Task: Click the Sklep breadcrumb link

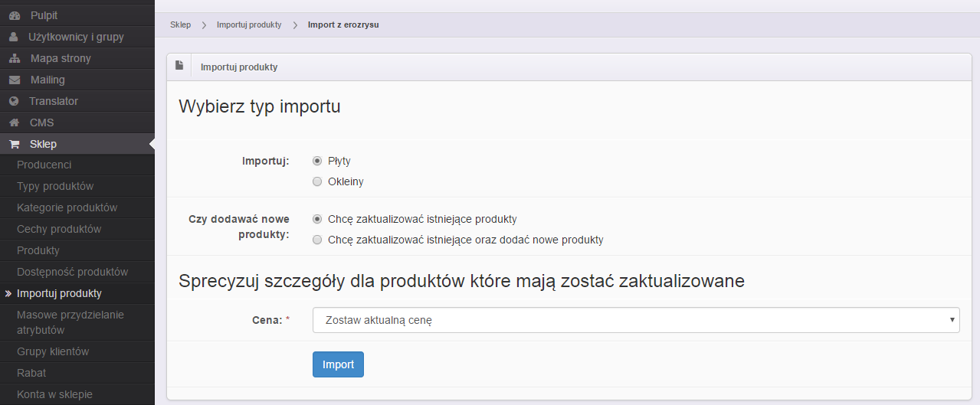Action: pyautogui.click(x=180, y=24)
